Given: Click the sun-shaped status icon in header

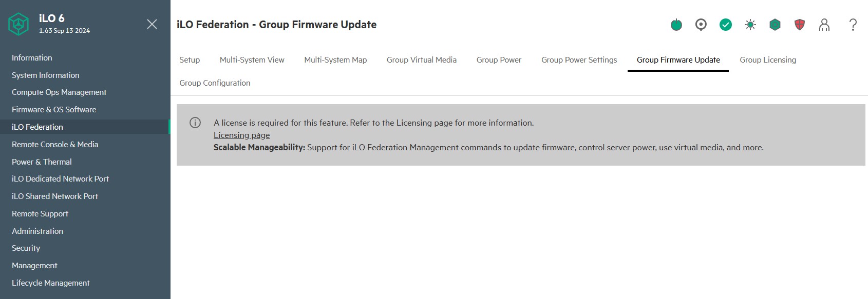Looking at the screenshot, I should click(750, 25).
